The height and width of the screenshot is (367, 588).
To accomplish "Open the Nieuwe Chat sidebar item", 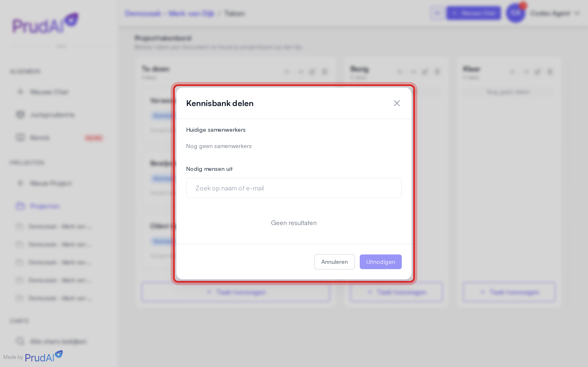I will (x=49, y=92).
